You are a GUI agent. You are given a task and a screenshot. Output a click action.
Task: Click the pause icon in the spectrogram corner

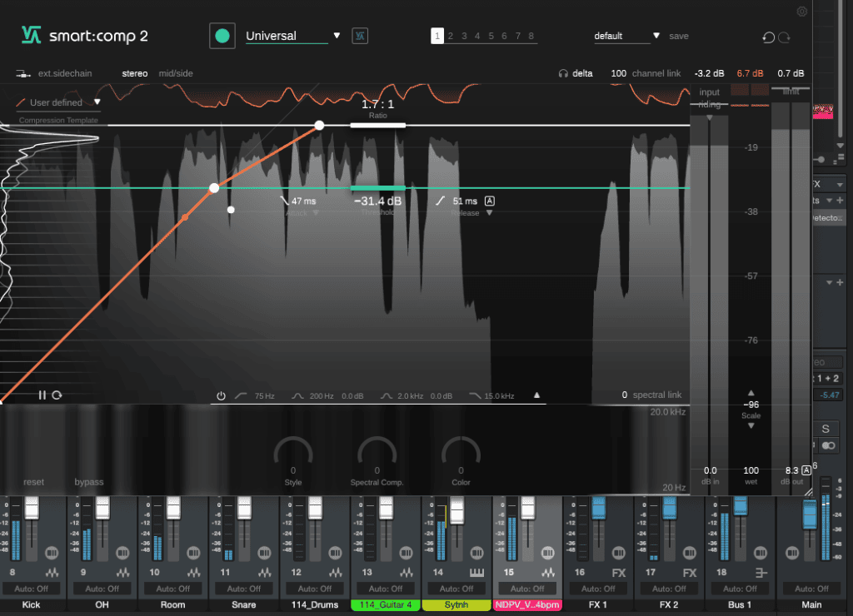(41, 395)
